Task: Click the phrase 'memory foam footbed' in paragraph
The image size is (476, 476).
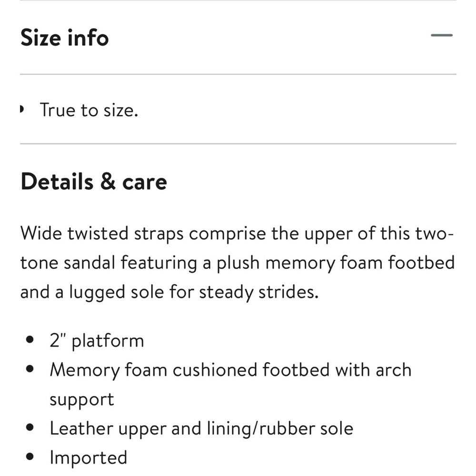Action: coord(360,263)
